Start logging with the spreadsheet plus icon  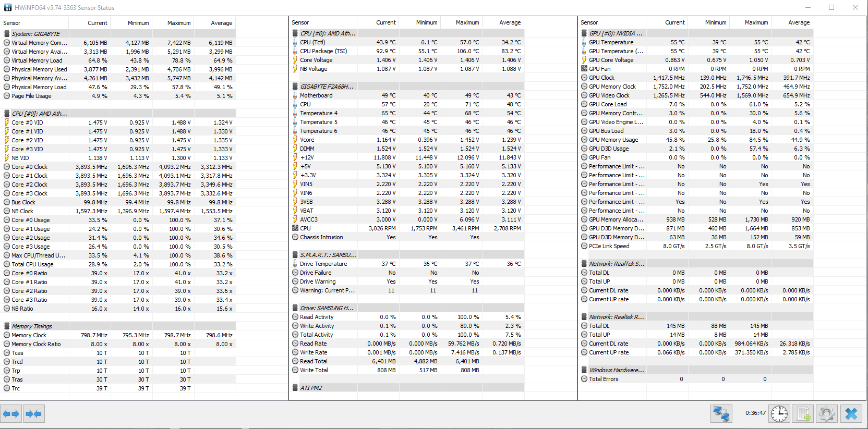[x=803, y=414]
